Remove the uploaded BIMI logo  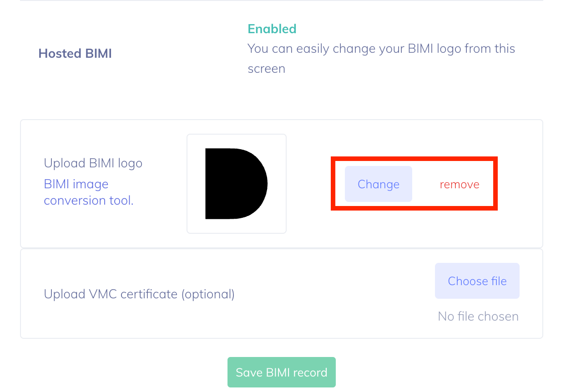coord(460,184)
